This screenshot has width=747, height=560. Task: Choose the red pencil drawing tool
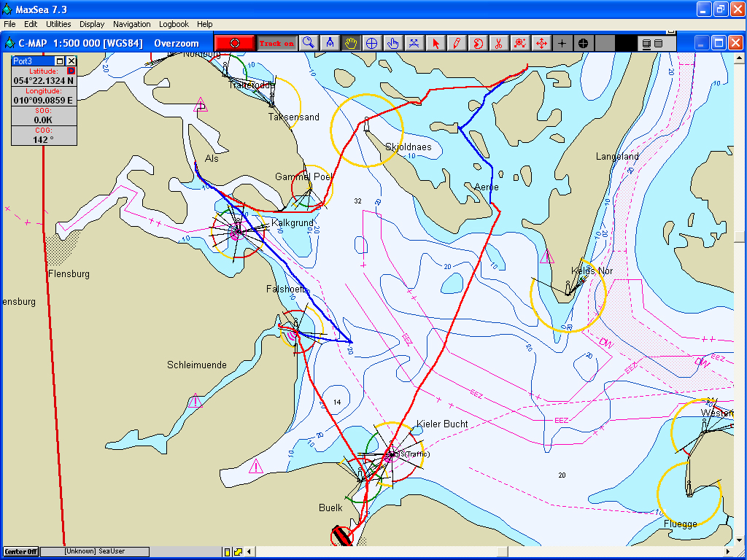[x=456, y=43]
